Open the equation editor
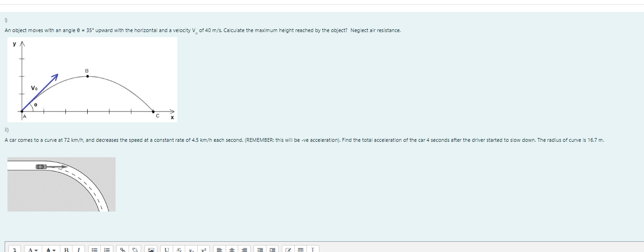The image size is (644, 252). tap(289, 250)
